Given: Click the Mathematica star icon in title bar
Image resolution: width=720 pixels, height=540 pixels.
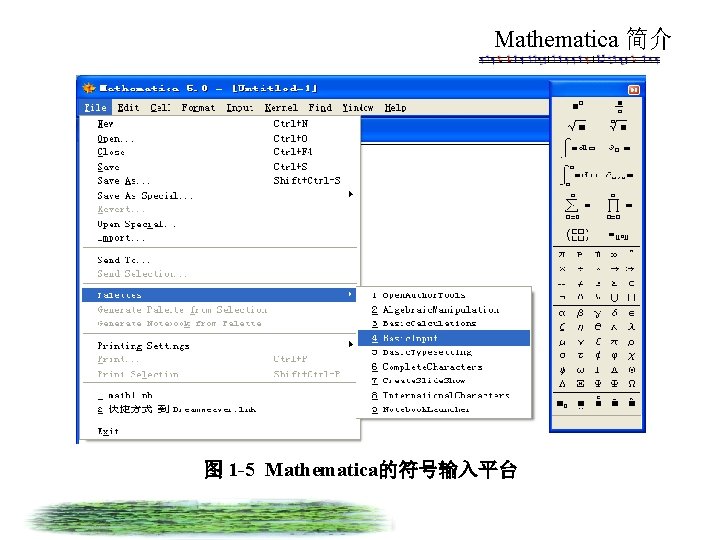Looking at the screenshot, I should [x=89, y=87].
